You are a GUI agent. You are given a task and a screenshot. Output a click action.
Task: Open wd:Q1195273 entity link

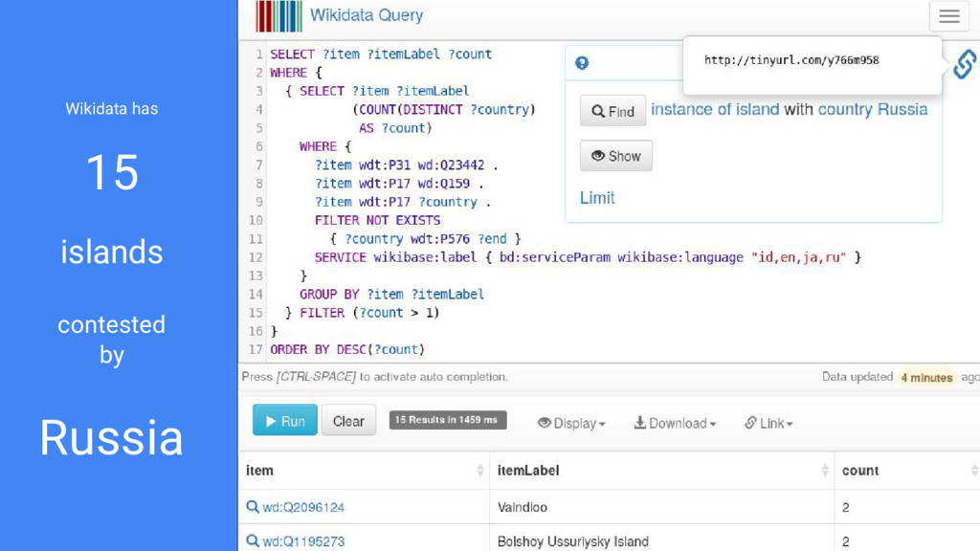pos(303,541)
